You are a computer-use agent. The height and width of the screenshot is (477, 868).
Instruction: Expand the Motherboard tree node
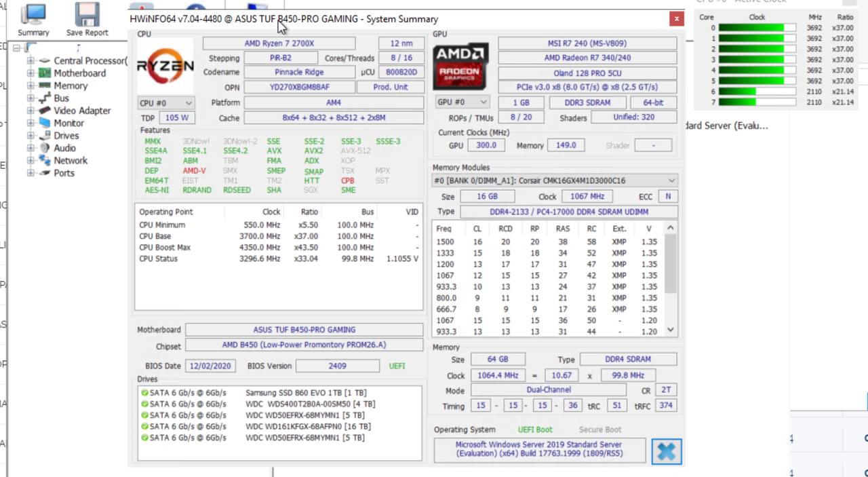(31, 73)
